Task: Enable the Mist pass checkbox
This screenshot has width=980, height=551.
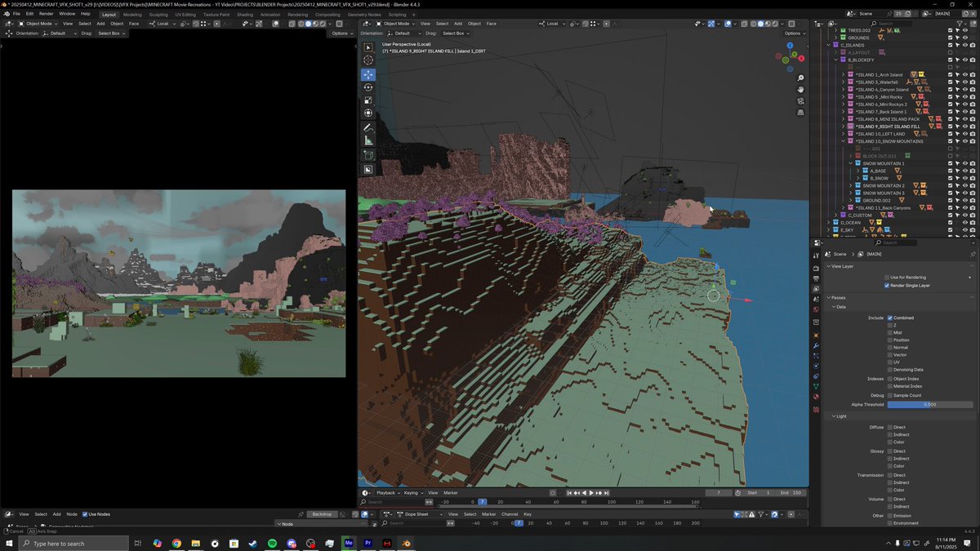Action: click(890, 333)
